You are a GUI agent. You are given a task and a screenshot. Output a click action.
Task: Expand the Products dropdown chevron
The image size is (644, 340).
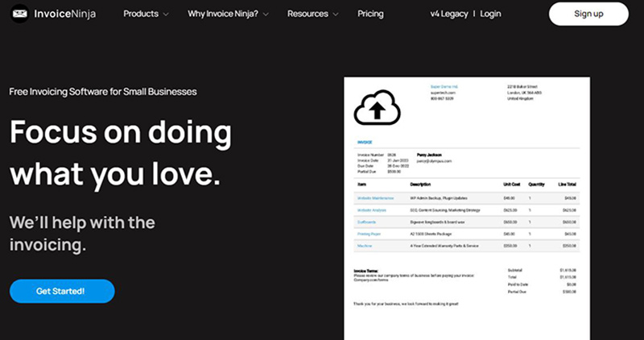tap(166, 15)
